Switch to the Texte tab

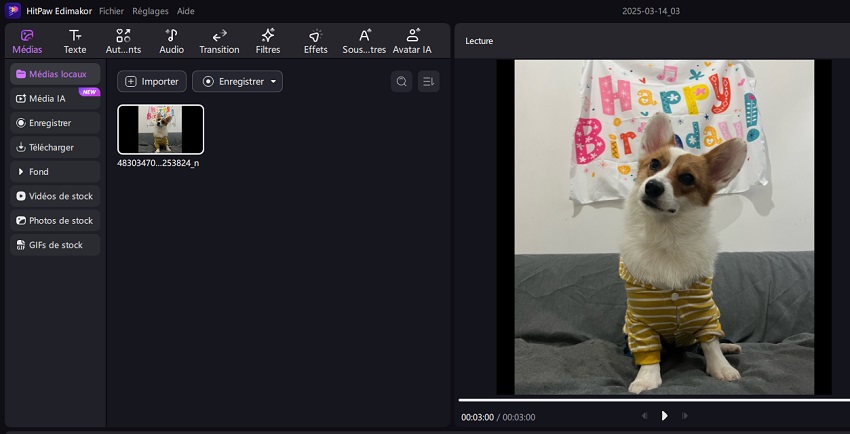(x=75, y=42)
